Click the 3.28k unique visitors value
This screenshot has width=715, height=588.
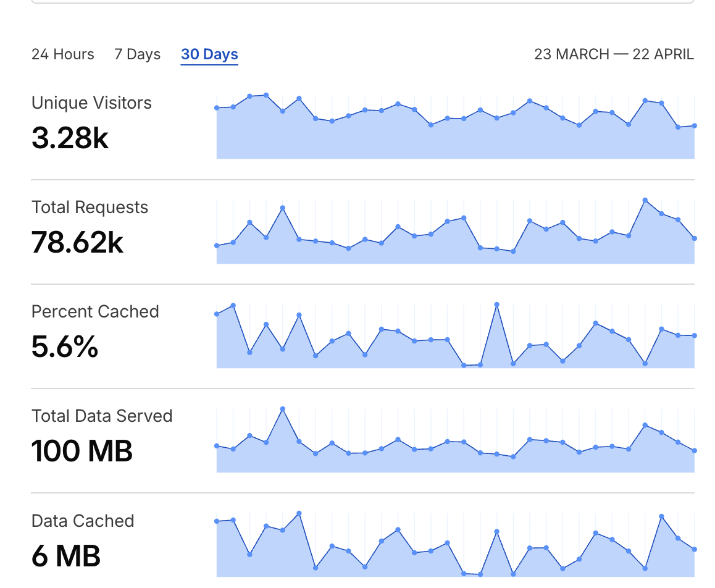pos(70,138)
